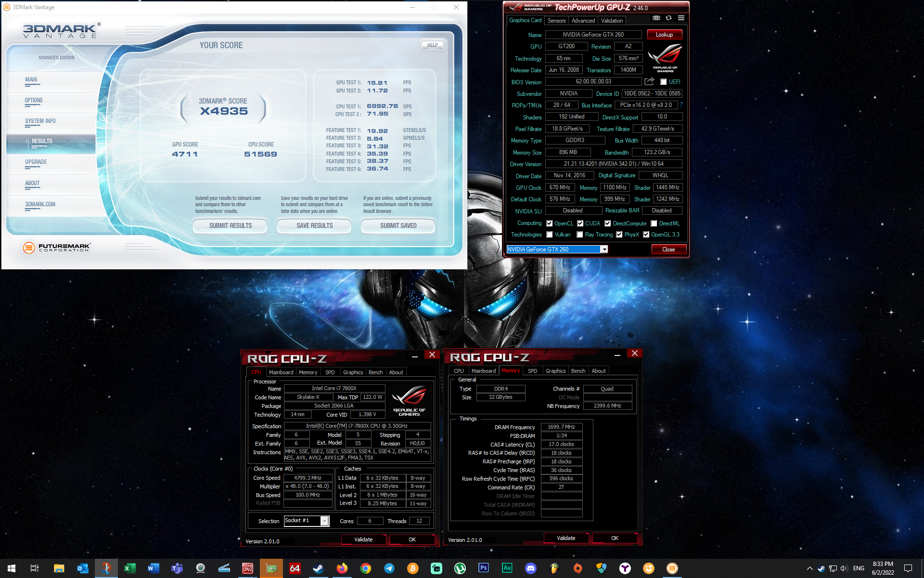Click the GPU Name field NVIDIA GeForce GTX 260
The height and width of the screenshot is (578, 924).
[593, 35]
